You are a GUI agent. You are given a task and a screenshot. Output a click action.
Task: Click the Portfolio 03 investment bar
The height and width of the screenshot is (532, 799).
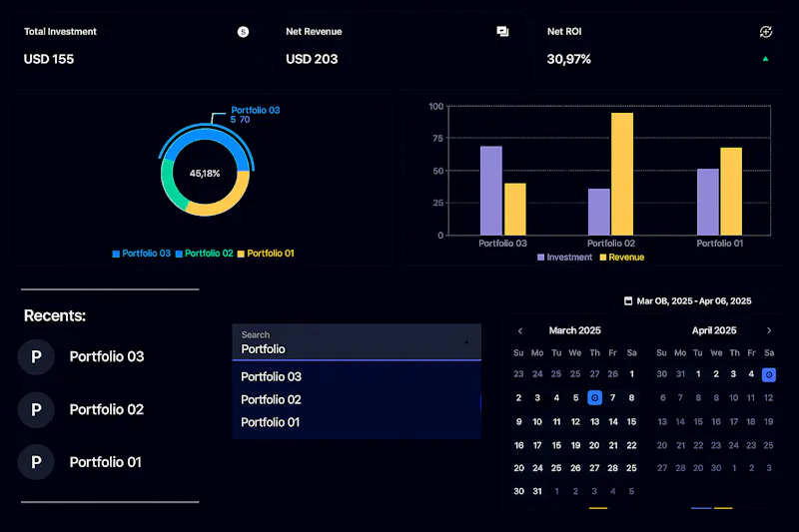coord(491,191)
